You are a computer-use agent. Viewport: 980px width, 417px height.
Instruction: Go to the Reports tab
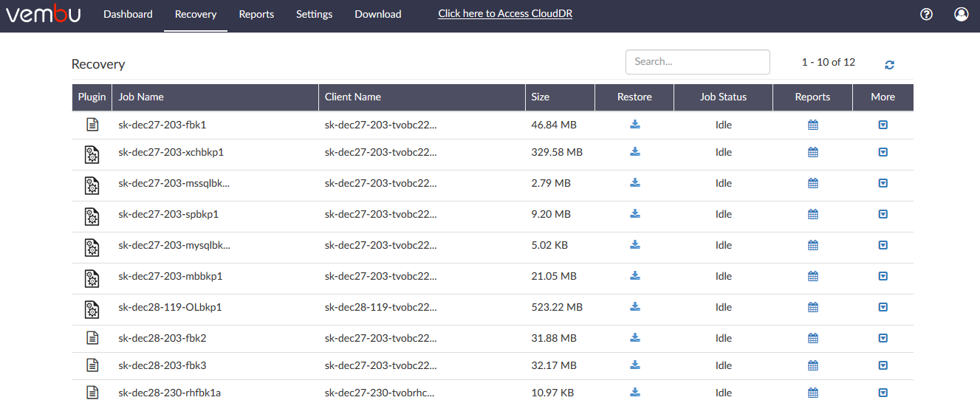pyautogui.click(x=256, y=14)
